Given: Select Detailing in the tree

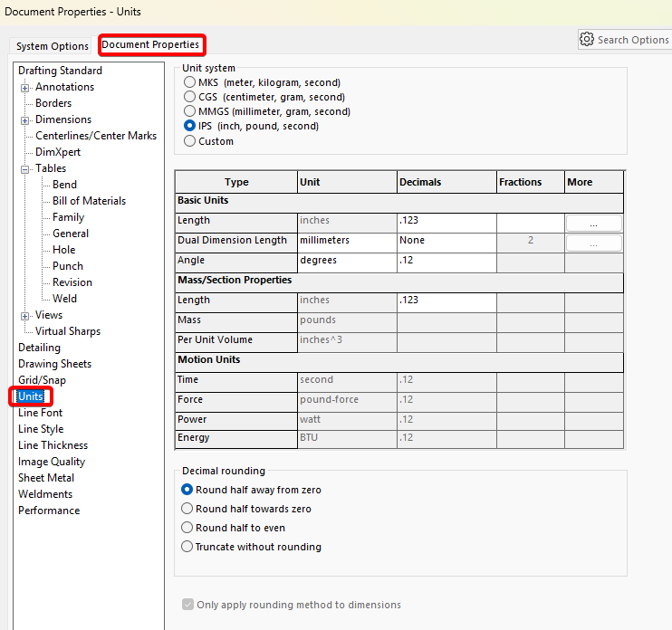Looking at the screenshot, I should coord(40,347).
